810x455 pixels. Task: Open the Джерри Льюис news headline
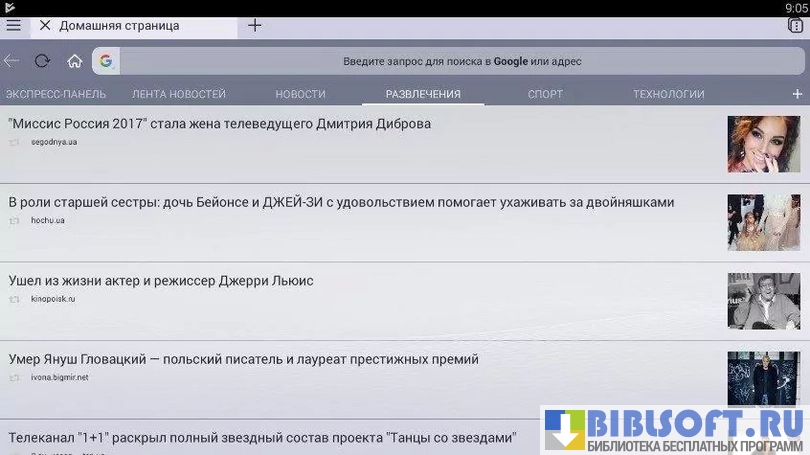[161, 281]
